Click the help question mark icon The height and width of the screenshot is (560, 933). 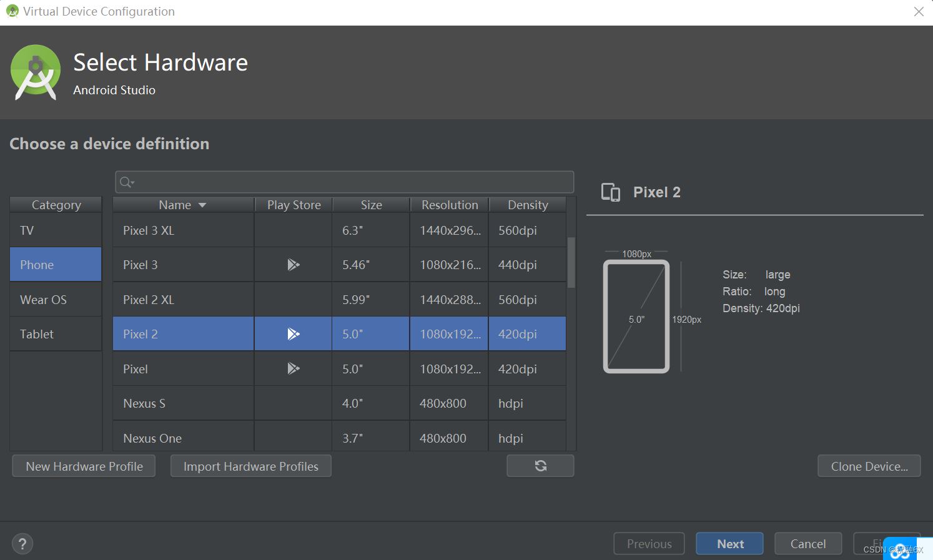click(x=22, y=544)
